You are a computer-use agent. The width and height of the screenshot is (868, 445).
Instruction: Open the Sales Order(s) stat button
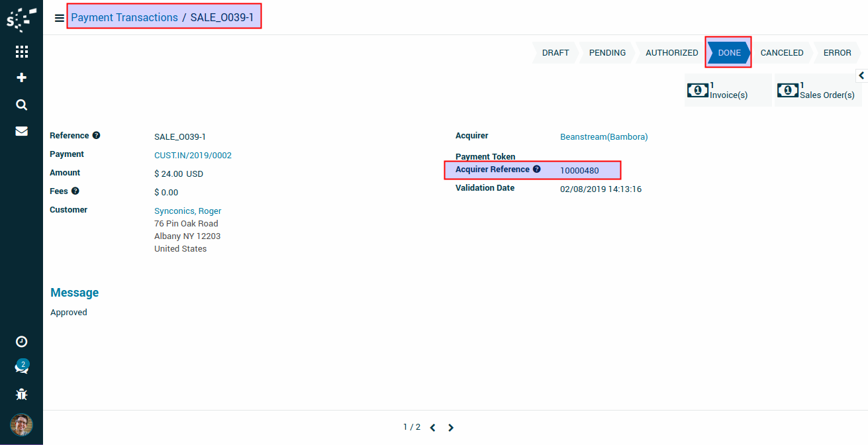[x=818, y=90]
